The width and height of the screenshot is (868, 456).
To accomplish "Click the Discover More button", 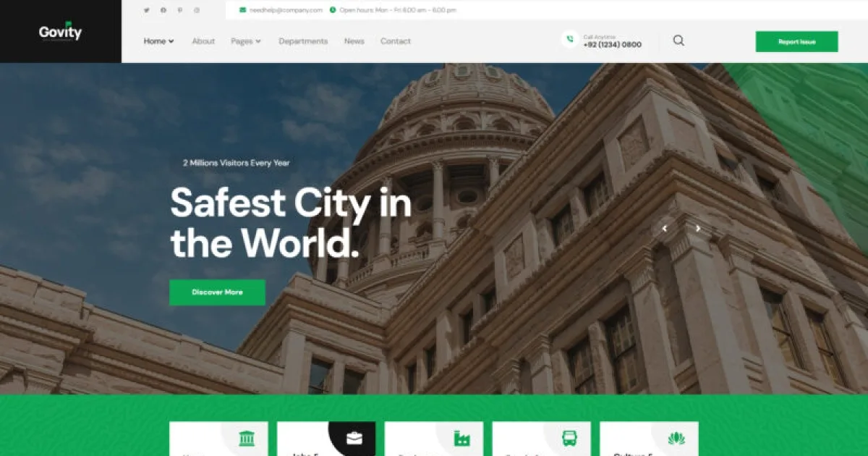I will click(x=217, y=292).
